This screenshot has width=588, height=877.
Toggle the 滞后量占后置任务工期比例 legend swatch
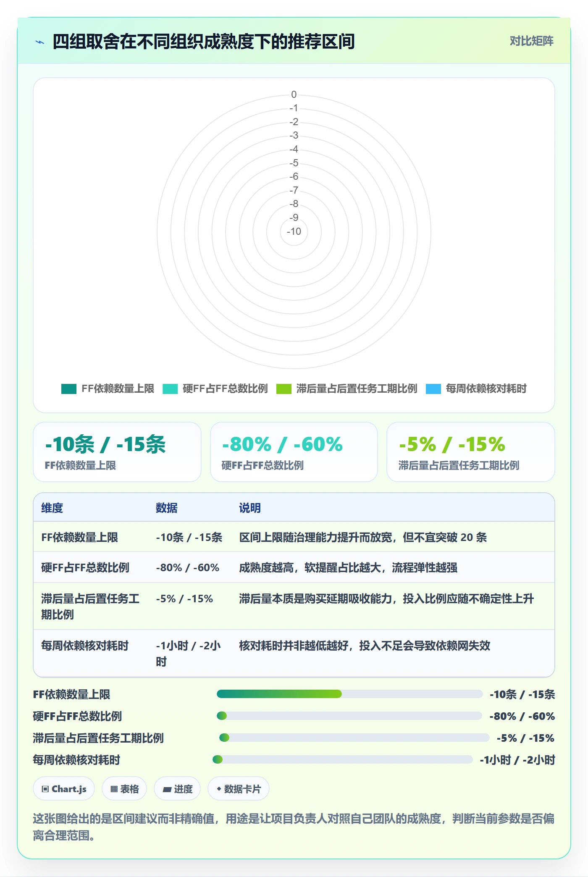coord(284,389)
